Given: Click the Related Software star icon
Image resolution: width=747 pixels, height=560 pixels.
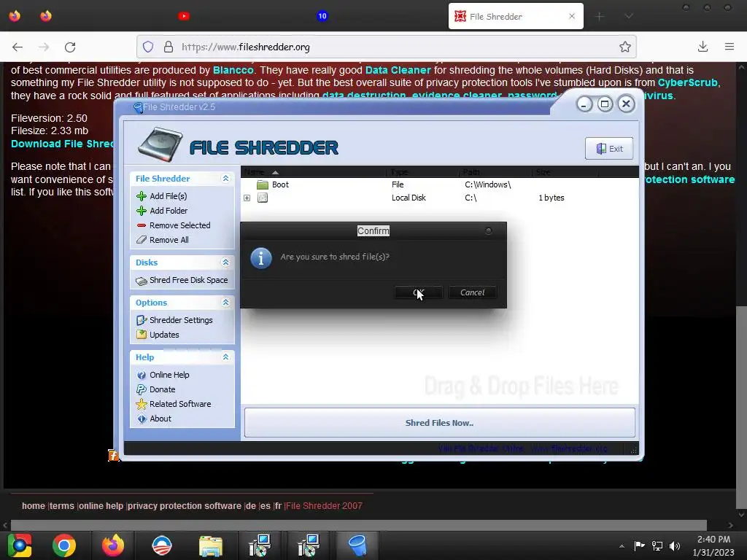Looking at the screenshot, I should tap(142, 404).
